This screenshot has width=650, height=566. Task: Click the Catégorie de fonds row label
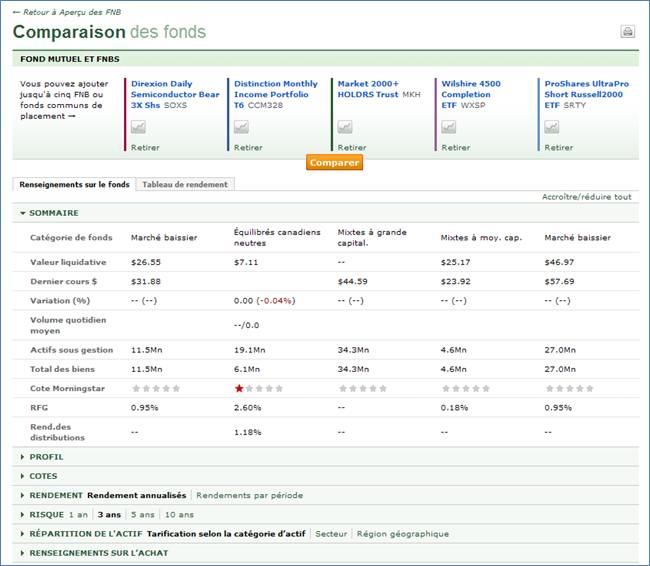point(71,238)
